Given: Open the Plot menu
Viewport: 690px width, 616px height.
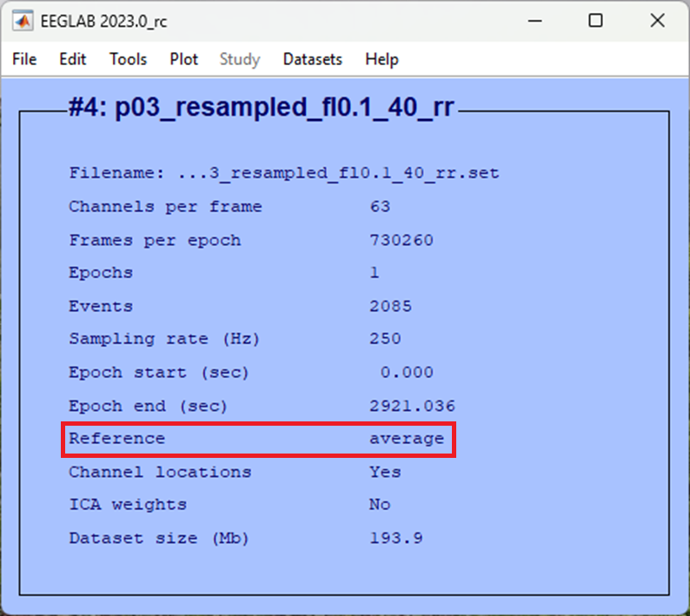Looking at the screenshot, I should (183, 59).
